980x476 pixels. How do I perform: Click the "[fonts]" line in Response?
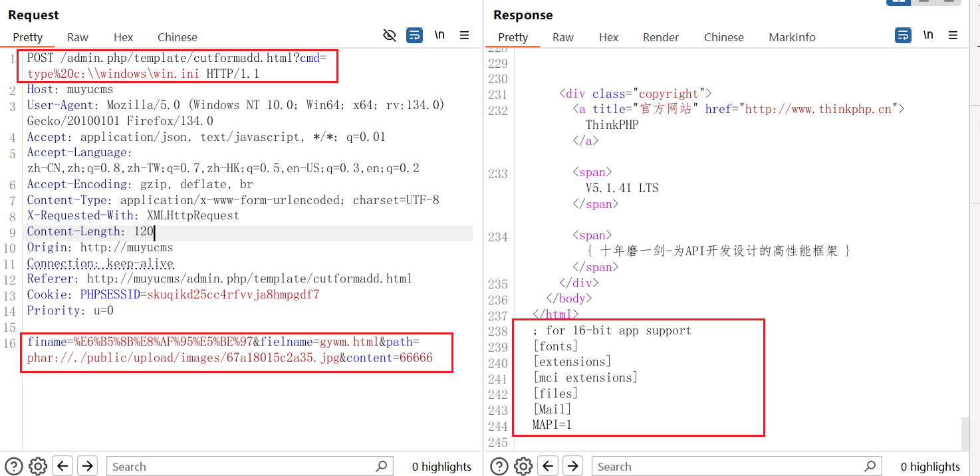(555, 346)
